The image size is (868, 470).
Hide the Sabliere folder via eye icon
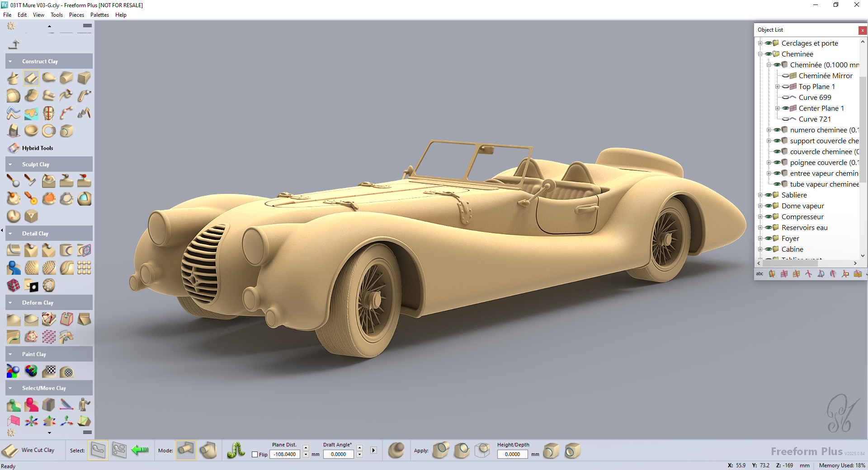(768, 195)
